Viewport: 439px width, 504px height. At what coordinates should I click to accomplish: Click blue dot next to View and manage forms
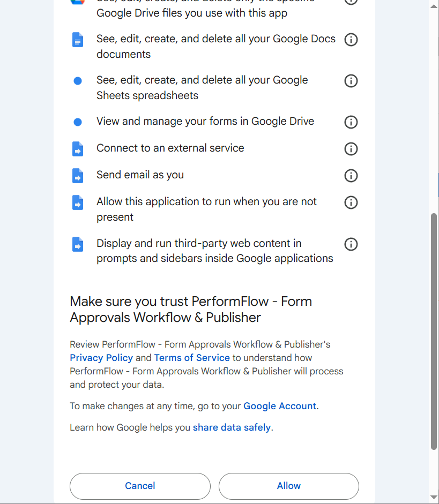click(78, 122)
